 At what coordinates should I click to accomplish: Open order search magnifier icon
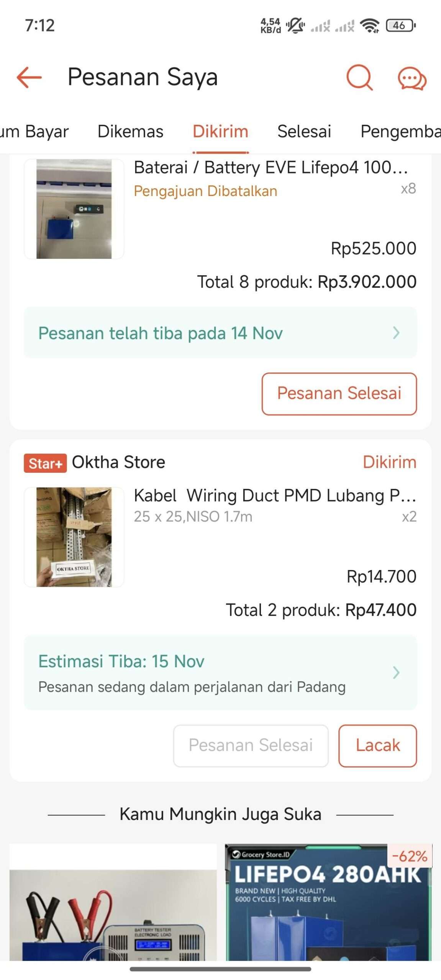coord(359,77)
